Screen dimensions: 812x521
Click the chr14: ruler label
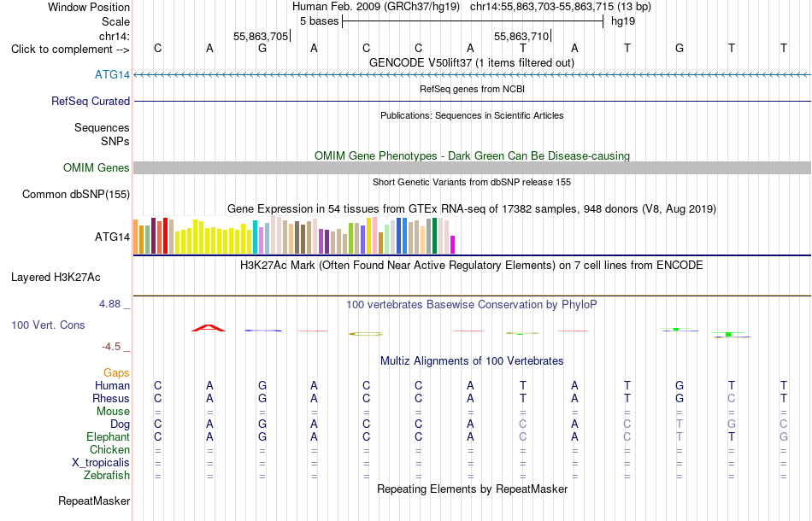coord(114,36)
